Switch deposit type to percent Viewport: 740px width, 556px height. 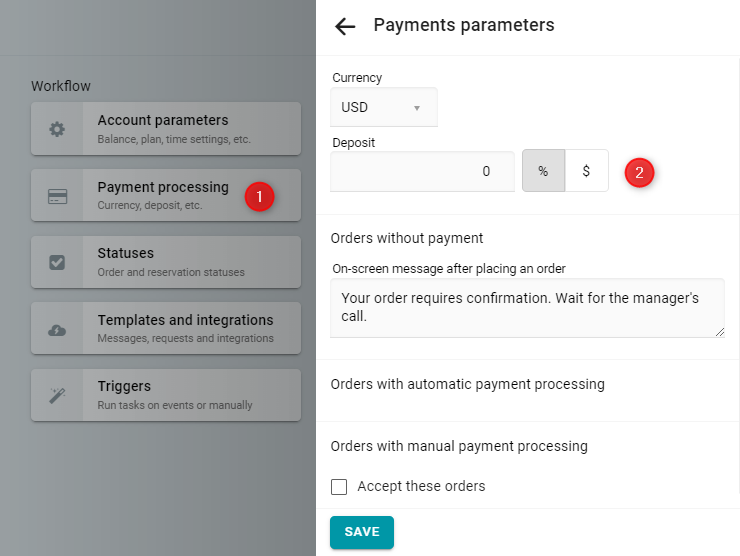pos(543,171)
